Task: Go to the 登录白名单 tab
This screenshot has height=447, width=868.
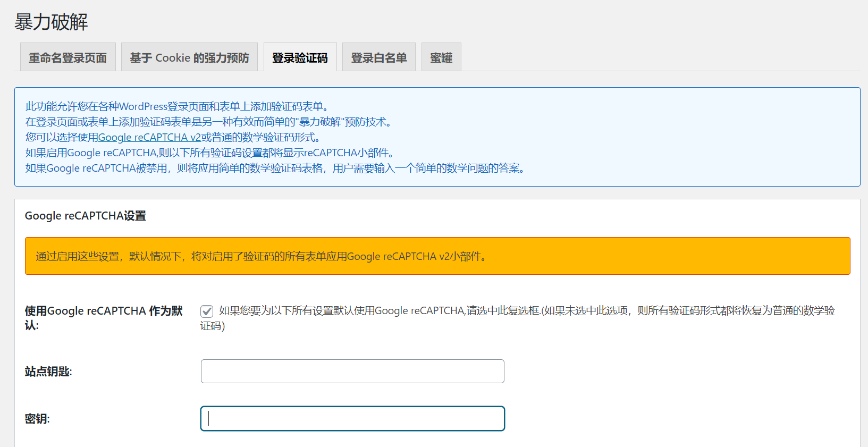Action: (378, 57)
